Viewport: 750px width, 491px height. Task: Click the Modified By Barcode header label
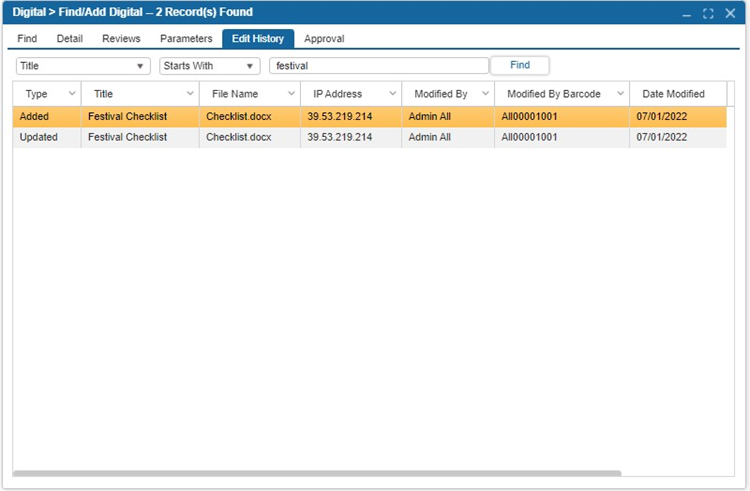pyautogui.click(x=553, y=94)
